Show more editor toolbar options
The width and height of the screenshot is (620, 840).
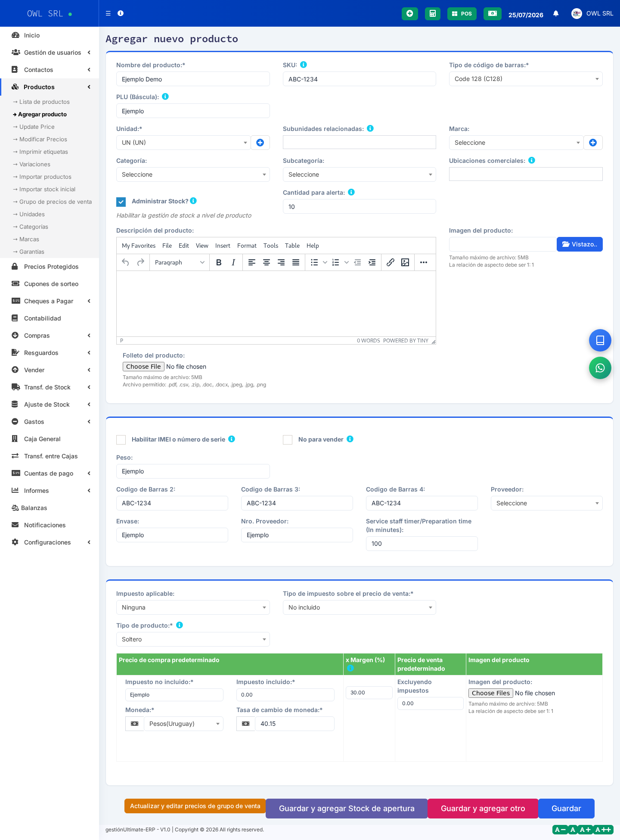click(x=424, y=262)
